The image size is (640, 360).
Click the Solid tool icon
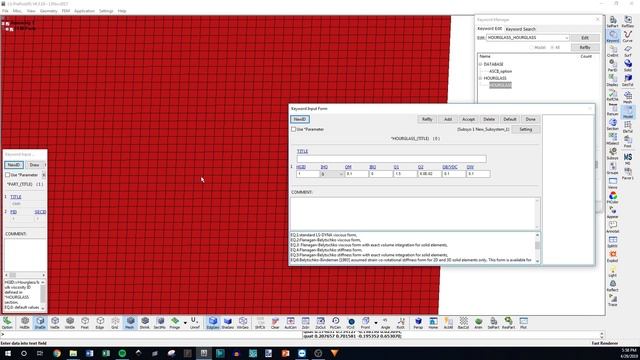pos(628,65)
